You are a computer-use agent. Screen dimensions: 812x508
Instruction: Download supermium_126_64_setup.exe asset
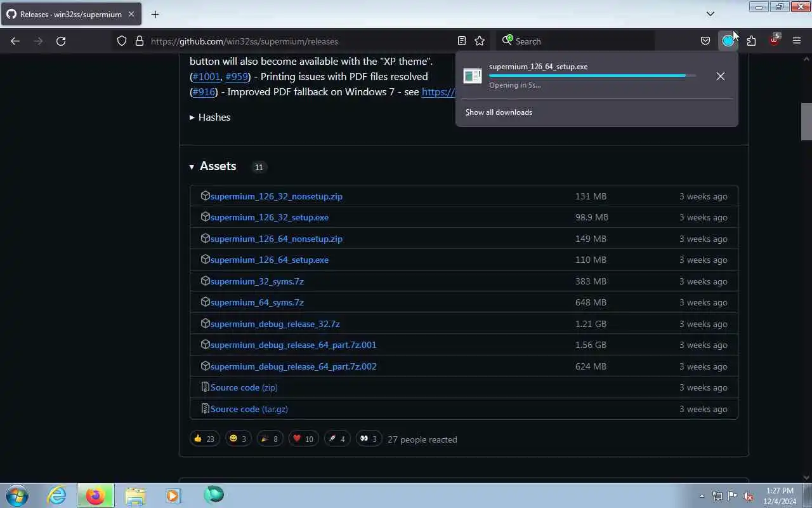(x=270, y=260)
